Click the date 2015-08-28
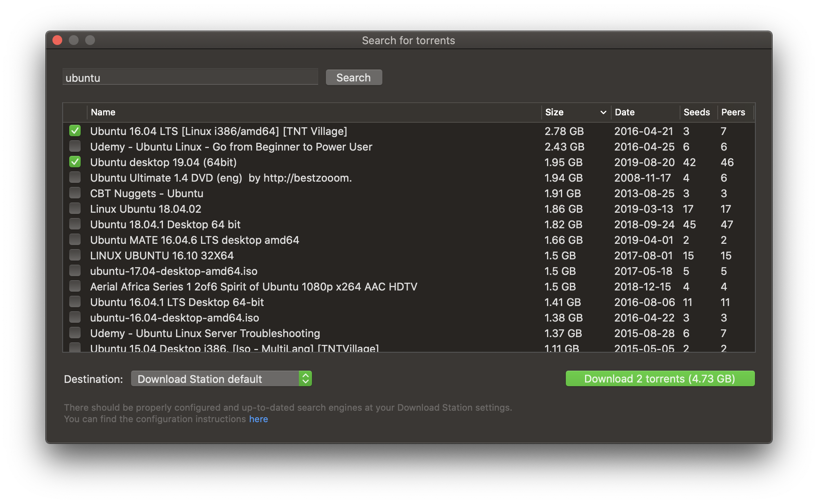818x504 pixels. tap(644, 333)
